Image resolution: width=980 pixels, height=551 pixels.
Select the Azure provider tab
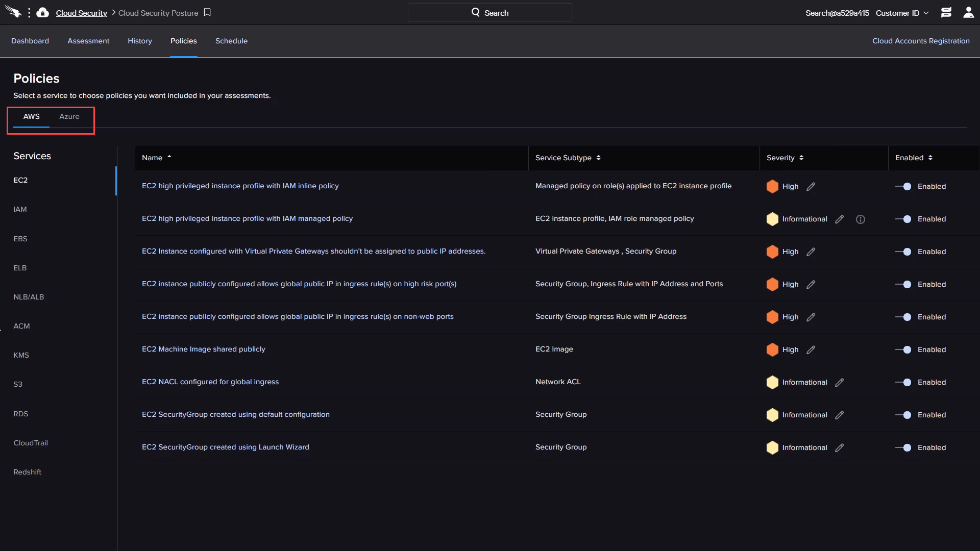click(69, 116)
